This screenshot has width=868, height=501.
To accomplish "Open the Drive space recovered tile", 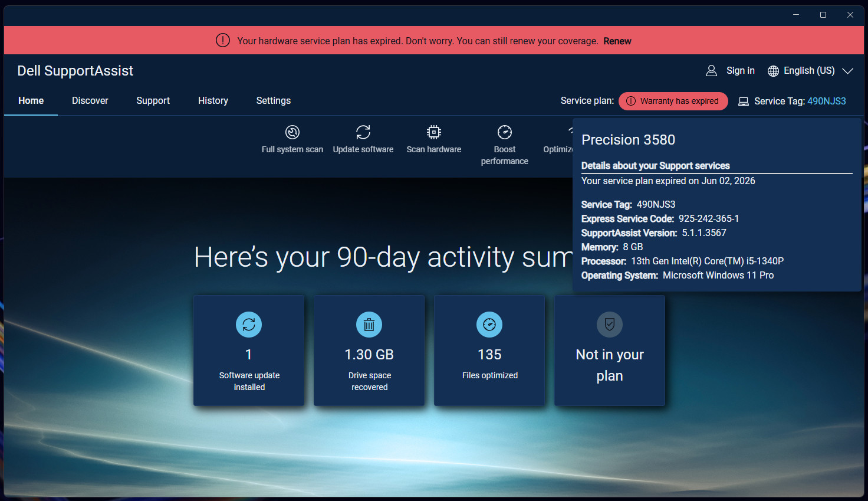I will (x=369, y=351).
